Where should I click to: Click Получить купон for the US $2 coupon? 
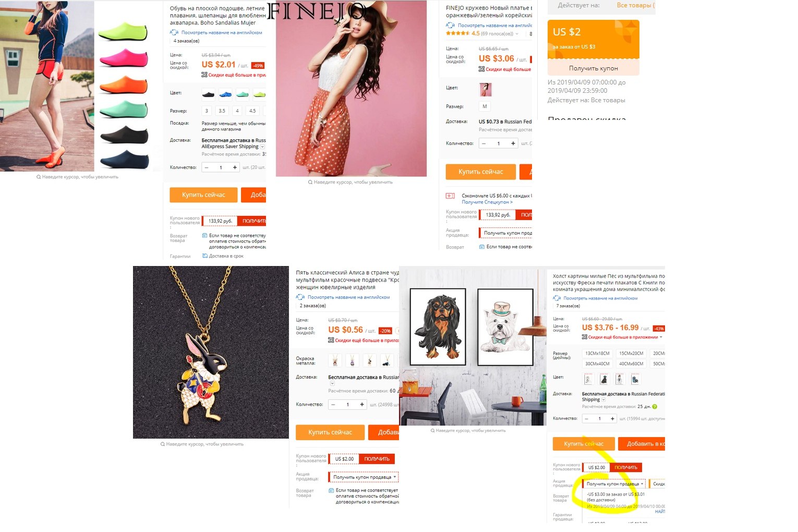tap(594, 68)
